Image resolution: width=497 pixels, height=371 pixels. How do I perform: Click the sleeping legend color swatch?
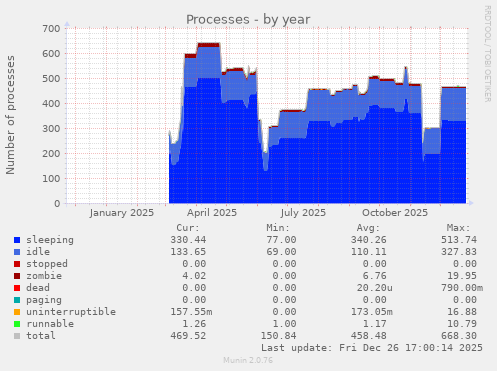17,240
